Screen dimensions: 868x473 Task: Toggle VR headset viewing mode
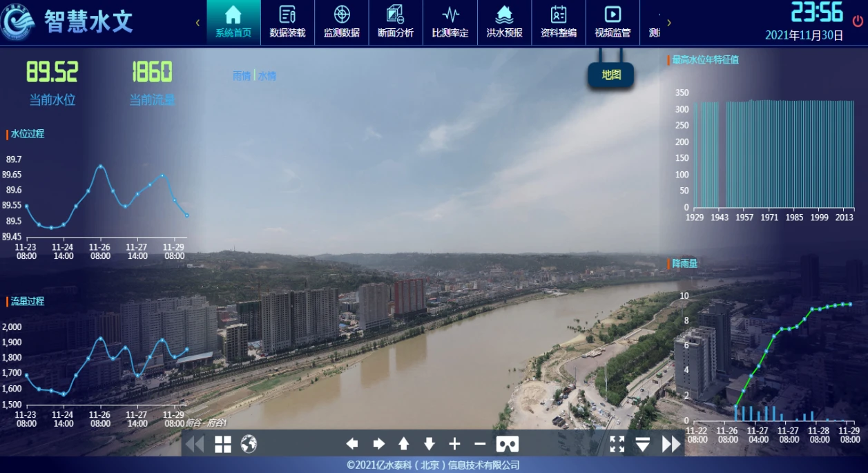coord(508,444)
